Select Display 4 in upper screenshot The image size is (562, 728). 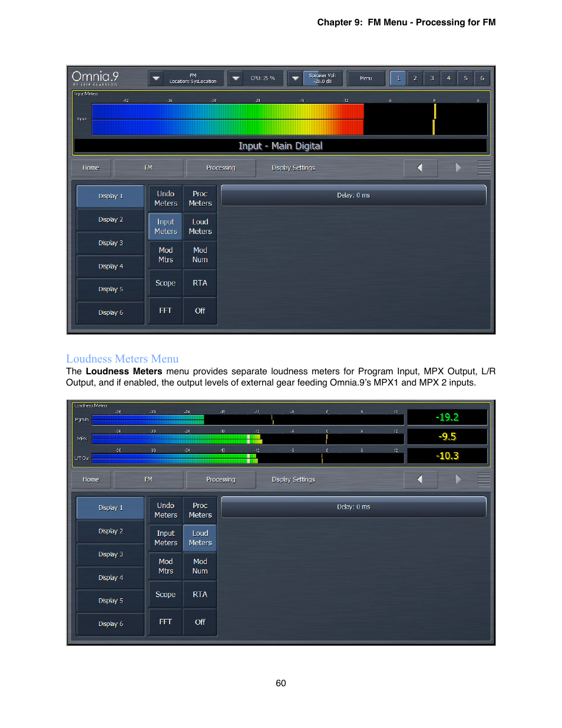111,266
